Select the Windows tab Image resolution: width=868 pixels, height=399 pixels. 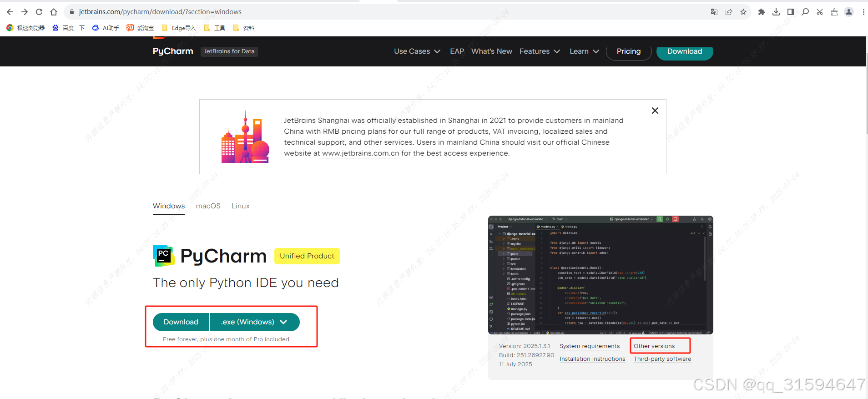coord(169,206)
